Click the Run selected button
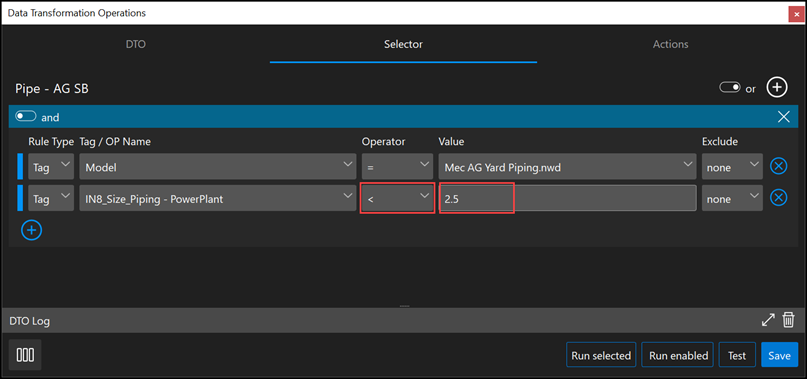 tap(601, 355)
